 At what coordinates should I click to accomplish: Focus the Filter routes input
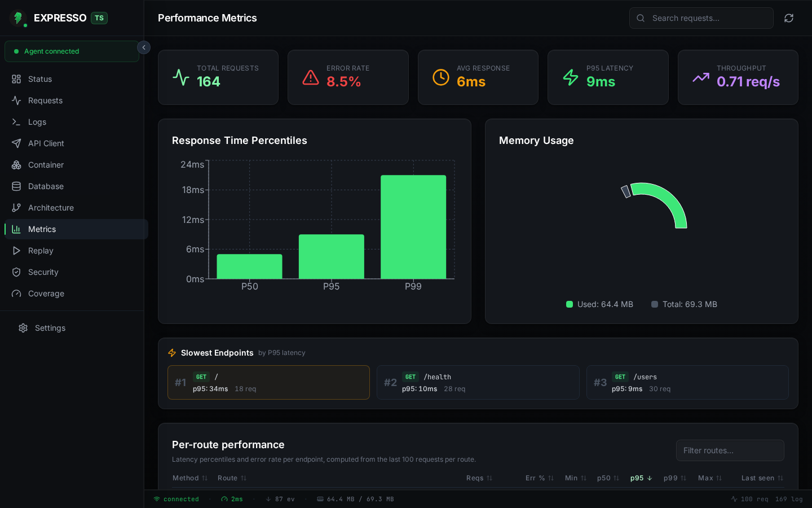click(730, 450)
